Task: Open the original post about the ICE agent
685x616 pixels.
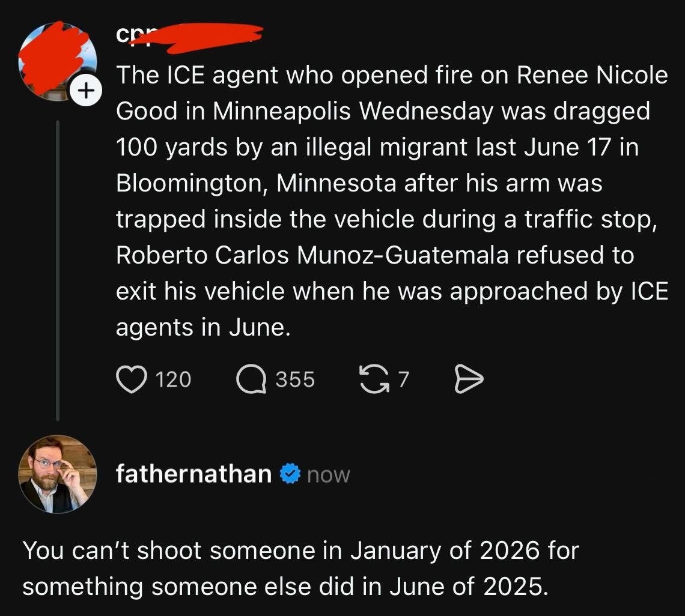Action: click(391, 201)
